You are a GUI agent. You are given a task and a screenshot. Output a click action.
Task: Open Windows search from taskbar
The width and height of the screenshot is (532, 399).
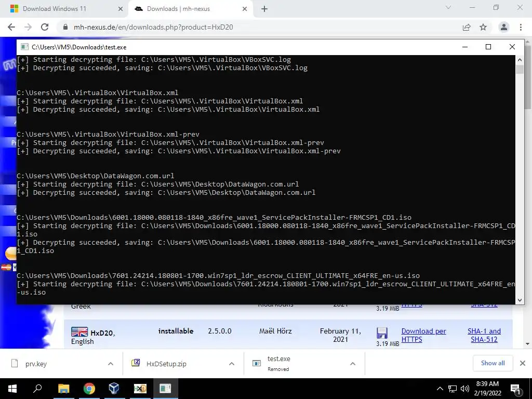pos(37,389)
